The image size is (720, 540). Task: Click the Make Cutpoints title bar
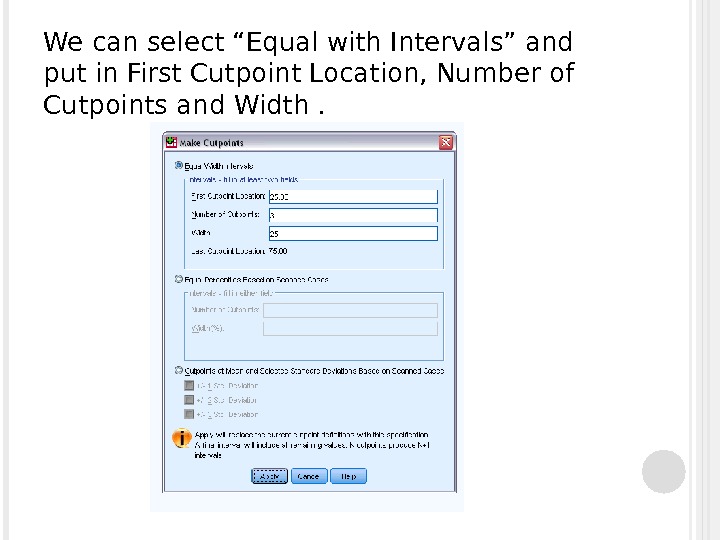(x=300, y=143)
